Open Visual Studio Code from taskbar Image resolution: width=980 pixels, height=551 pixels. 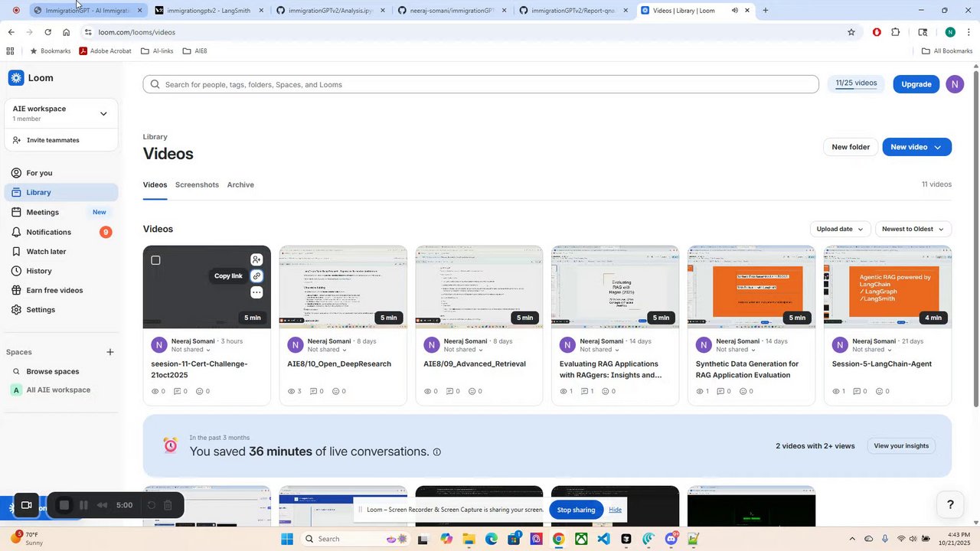coord(604,539)
